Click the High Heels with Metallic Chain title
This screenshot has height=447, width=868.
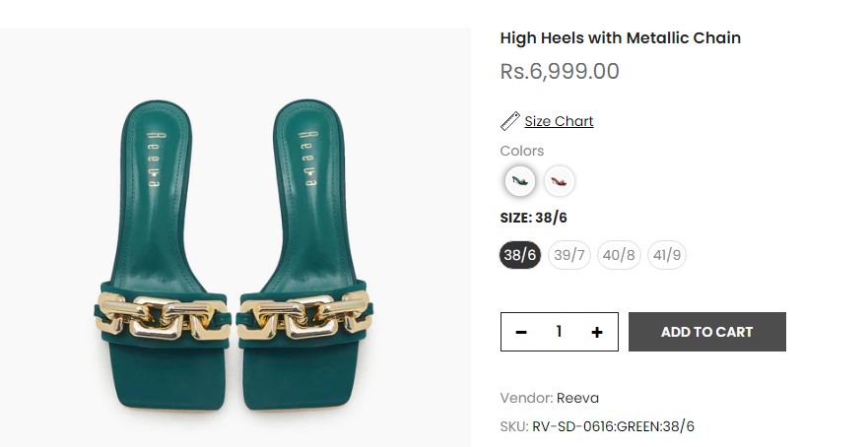[x=620, y=38]
